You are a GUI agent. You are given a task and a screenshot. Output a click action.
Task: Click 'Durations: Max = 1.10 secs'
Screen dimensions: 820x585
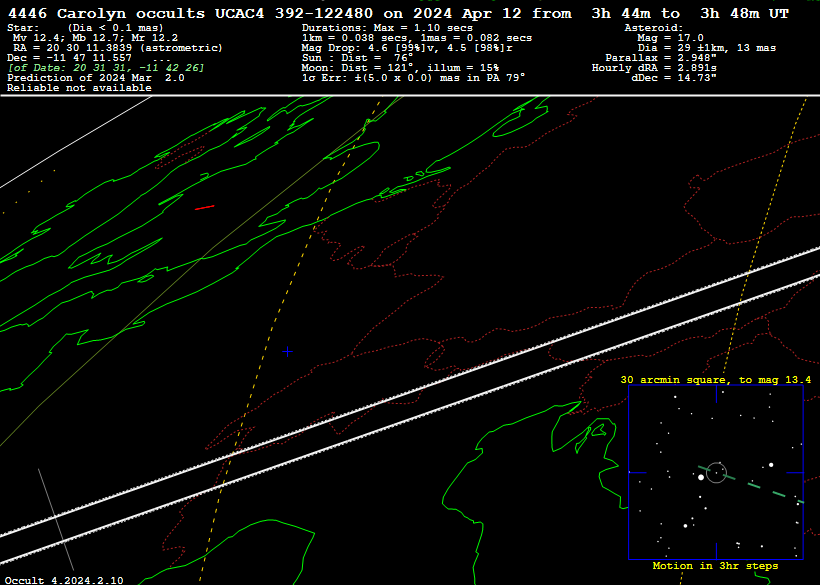tap(387, 28)
